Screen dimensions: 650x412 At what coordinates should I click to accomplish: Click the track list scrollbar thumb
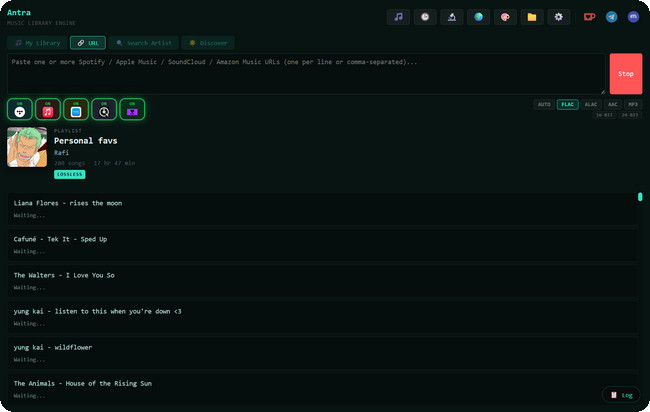point(640,197)
